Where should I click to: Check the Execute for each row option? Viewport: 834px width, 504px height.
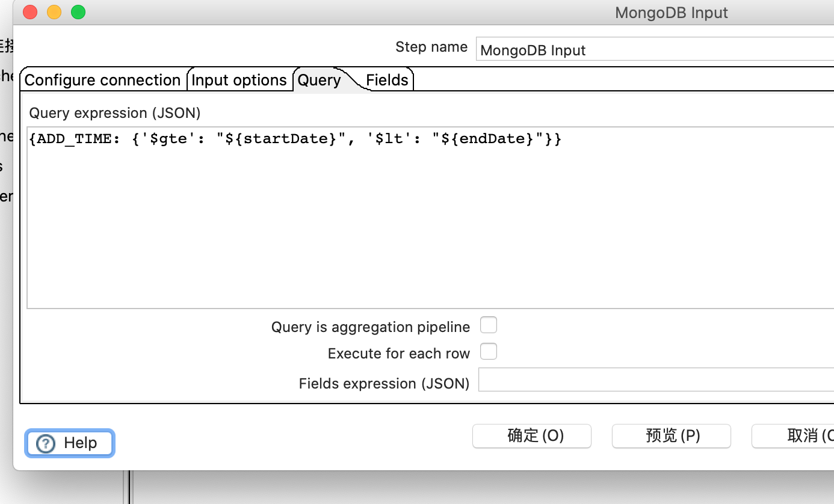489,351
